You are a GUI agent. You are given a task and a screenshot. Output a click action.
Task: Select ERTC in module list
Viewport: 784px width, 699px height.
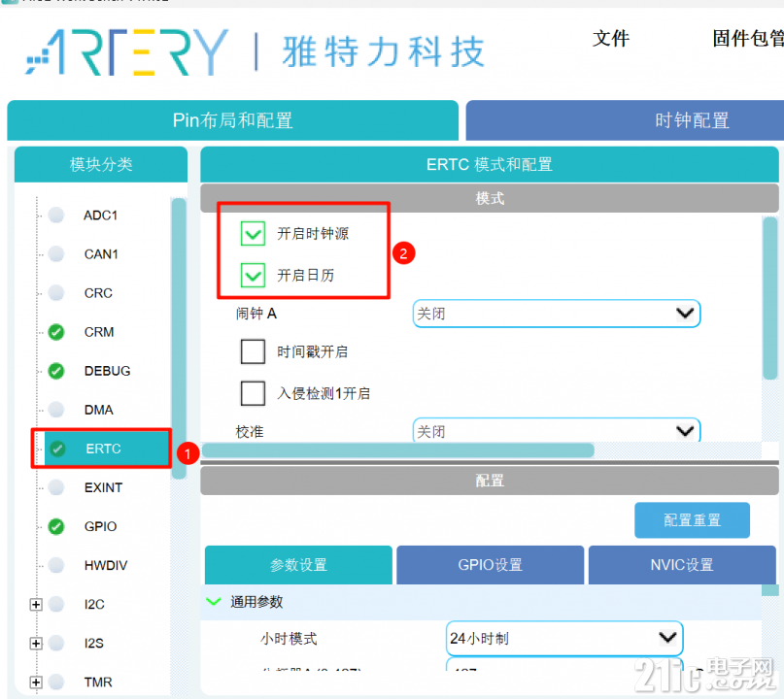click(x=108, y=449)
